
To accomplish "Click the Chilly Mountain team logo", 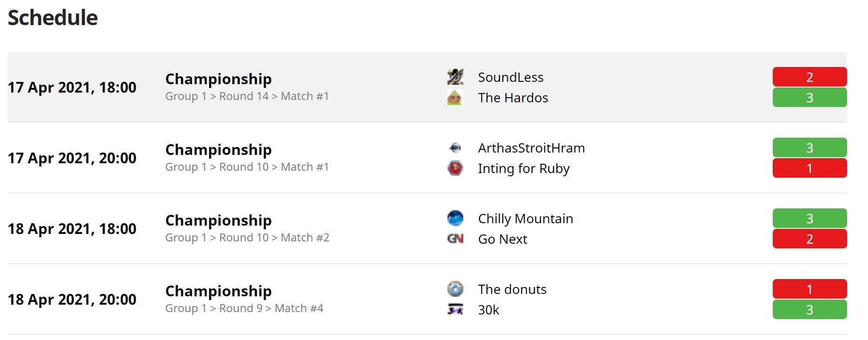I will click(x=455, y=218).
